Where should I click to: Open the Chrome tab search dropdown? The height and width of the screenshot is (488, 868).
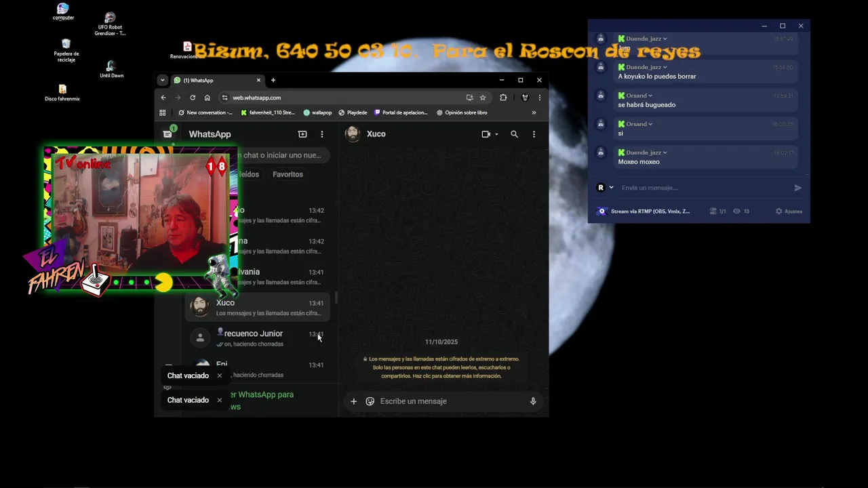[x=162, y=80]
